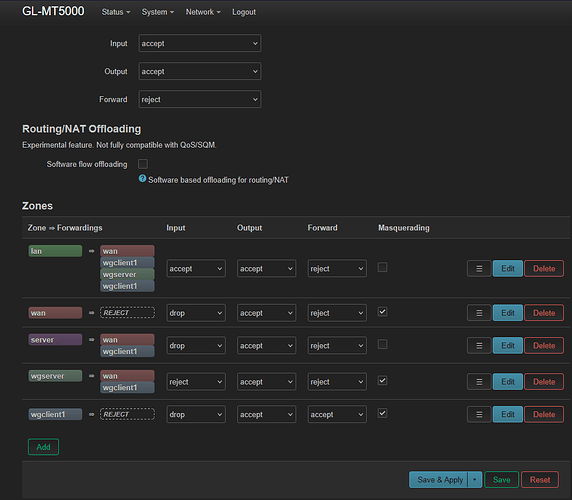This screenshot has height=500, width=572.
Task: Edit the wan zone
Action: pyautogui.click(x=508, y=313)
